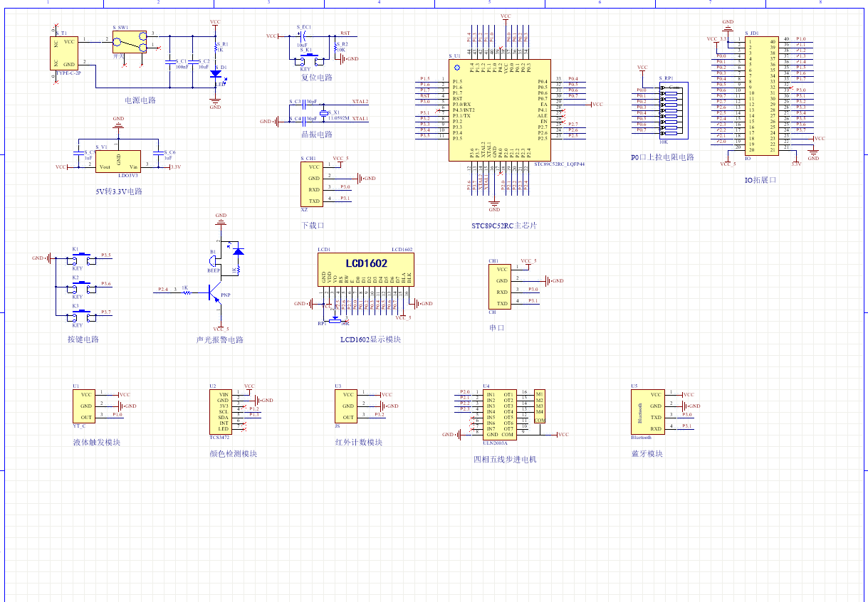Click the CH1 serial port connector
Image resolution: width=868 pixels, height=602 pixels.
(x=501, y=286)
